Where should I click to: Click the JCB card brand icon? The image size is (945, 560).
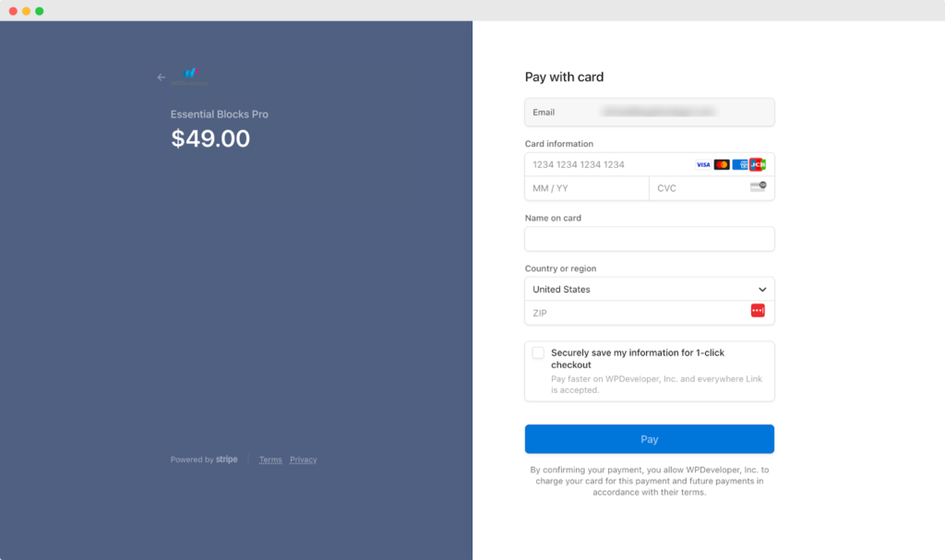[757, 164]
